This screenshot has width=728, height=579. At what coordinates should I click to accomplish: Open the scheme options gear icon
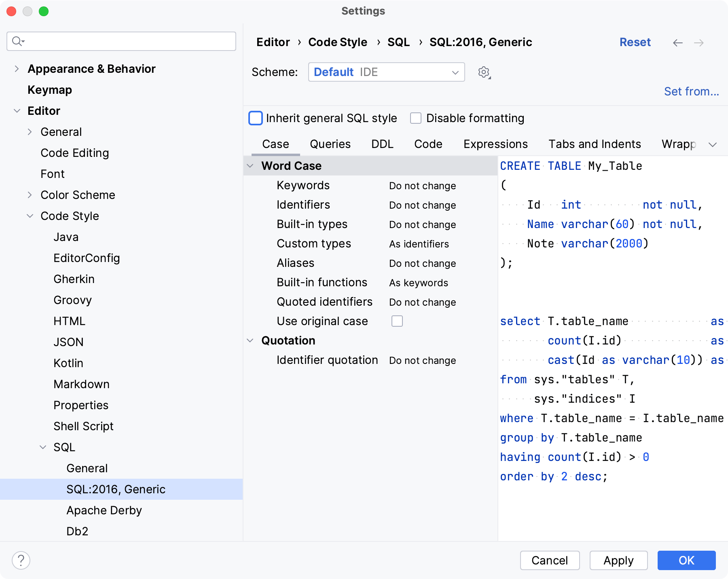coord(483,72)
